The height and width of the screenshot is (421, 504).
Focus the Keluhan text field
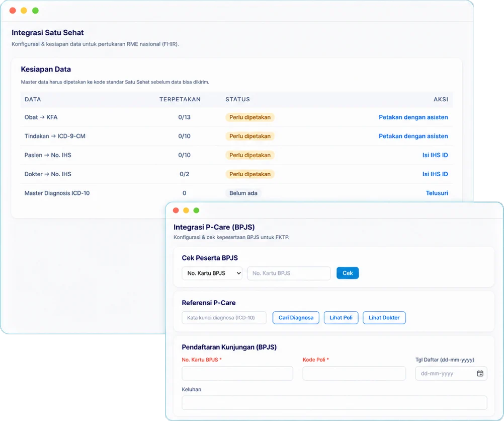pos(334,403)
